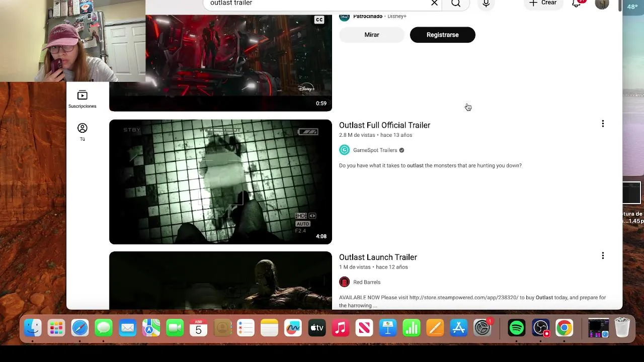This screenshot has width=644, height=362.
Task: Switch to OBS in the Dock
Action: [x=541, y=328]
